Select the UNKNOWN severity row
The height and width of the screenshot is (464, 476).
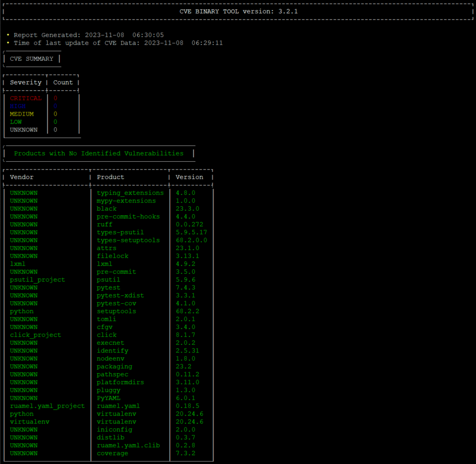pyautogui.click(x=24, y=130)
